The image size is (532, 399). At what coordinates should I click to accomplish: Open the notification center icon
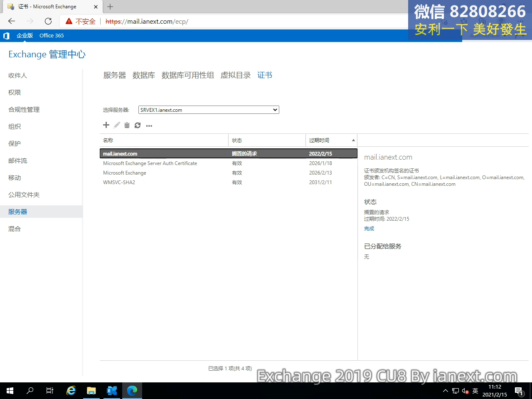point(519,391)
